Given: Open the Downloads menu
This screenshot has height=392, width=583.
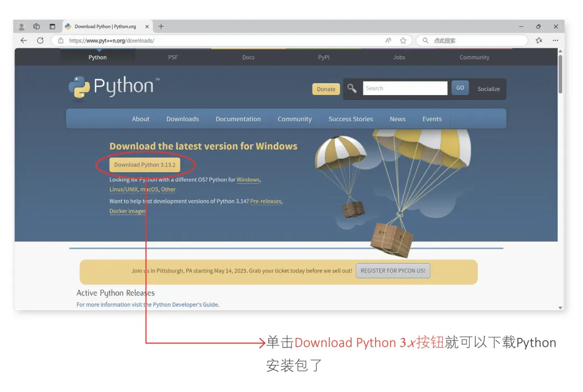Looking at the screenshot, I should (182, 119).
